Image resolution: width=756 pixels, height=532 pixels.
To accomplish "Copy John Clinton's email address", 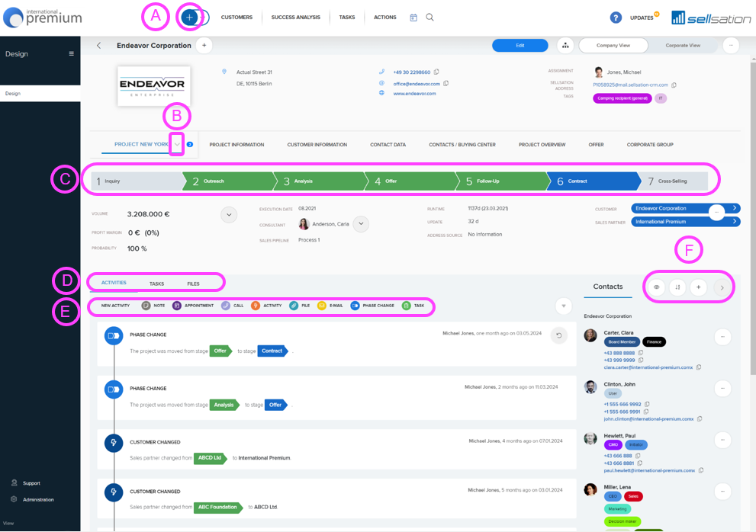I will [700, 418].
